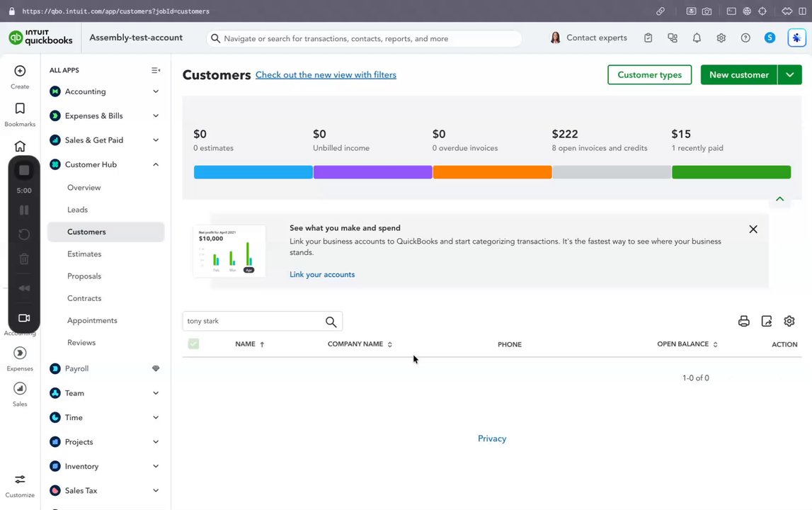Click the help question mark icon
Screen dimensions: 812x510
tap(745, 38)
